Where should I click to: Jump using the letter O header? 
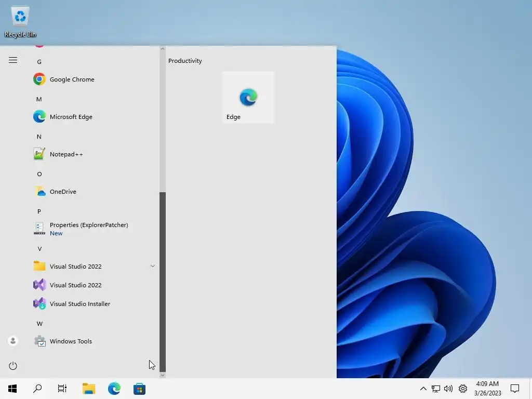coord(39,174)
